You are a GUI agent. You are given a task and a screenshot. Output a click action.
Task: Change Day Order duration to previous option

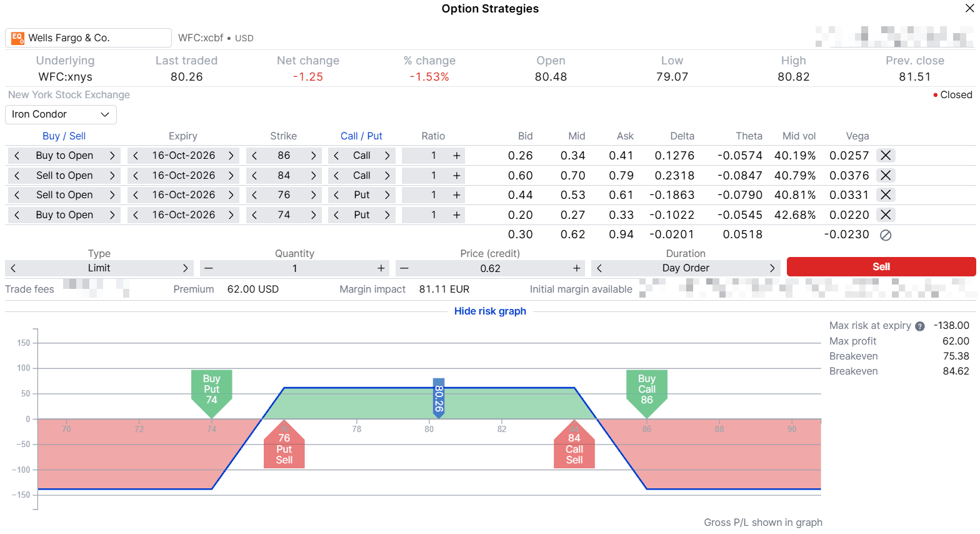(x=599, y=268)
